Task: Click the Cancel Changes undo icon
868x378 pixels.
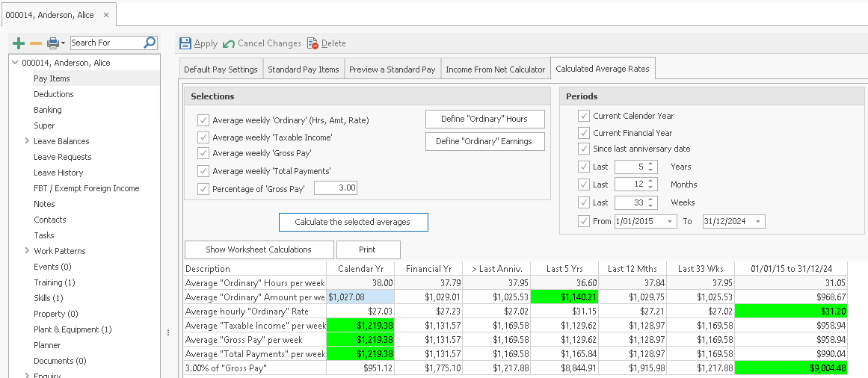Action: pos(229,43)
